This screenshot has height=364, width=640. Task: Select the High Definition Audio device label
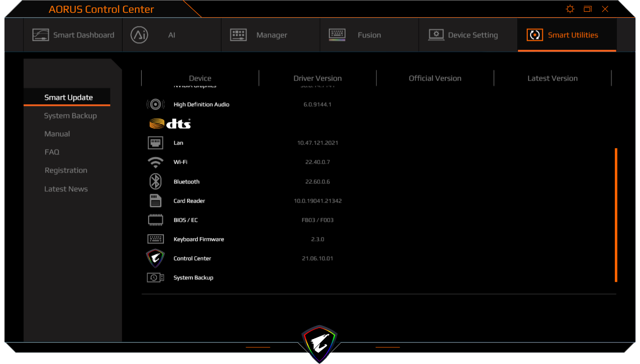tap(201, 104)
